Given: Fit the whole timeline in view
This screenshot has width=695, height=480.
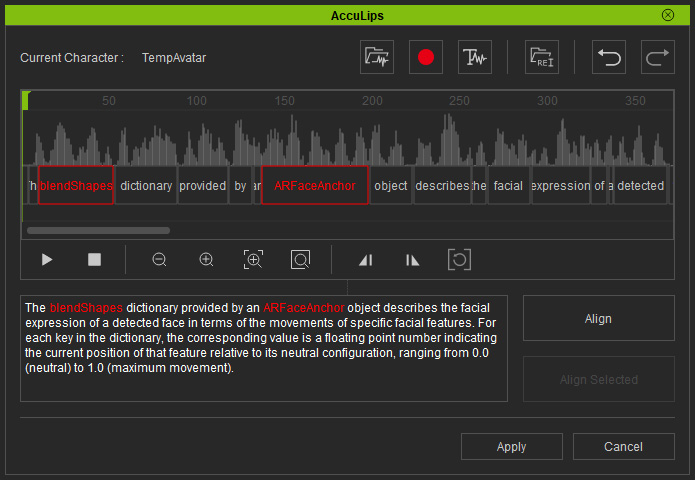Looking at the screenshot, I should tap(300, 260).
